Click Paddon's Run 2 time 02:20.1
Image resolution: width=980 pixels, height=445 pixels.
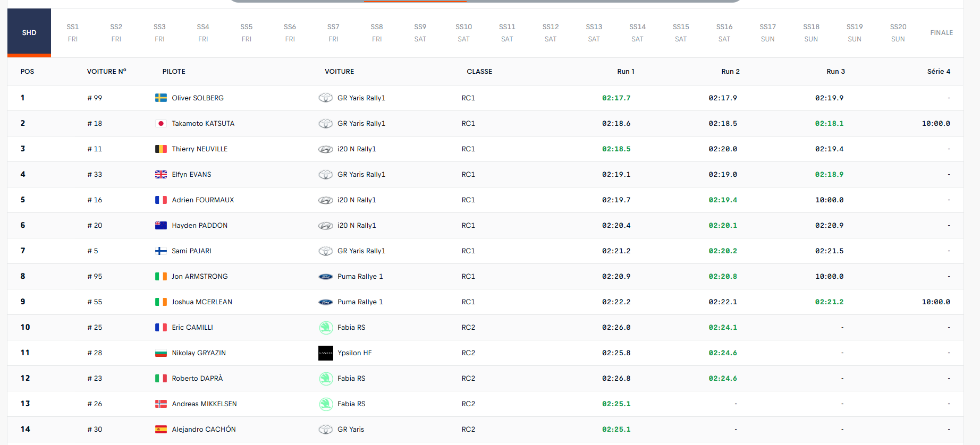723,225
